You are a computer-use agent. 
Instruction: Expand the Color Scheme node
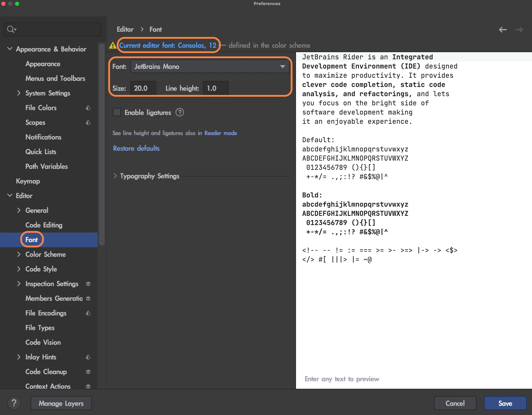(x=19, y=254)
